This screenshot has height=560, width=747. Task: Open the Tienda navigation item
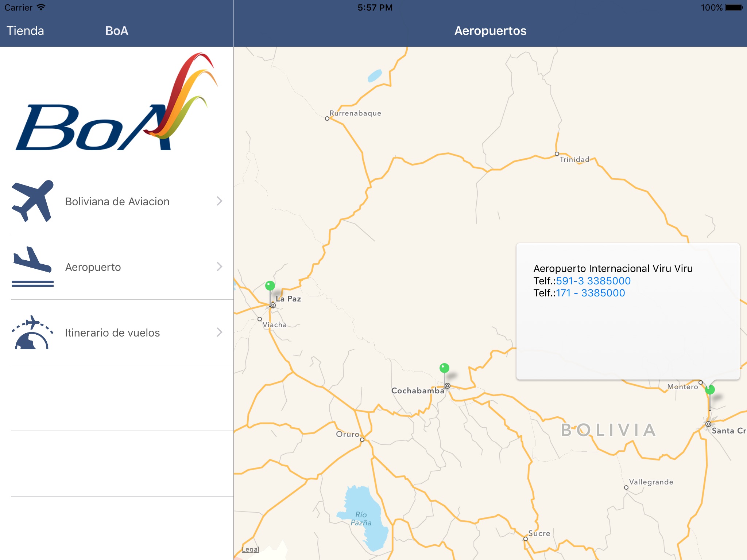[x=25, y=31]
